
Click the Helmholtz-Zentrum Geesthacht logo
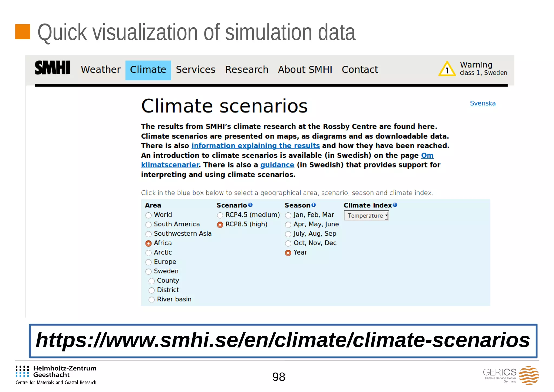(56, 375)
